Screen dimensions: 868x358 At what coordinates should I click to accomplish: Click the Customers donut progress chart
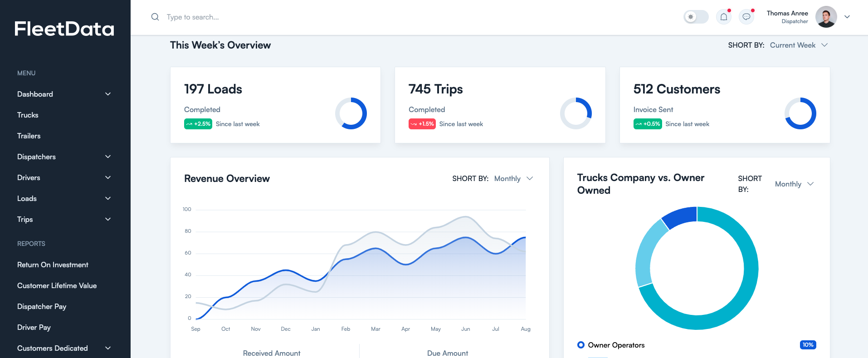800,113
